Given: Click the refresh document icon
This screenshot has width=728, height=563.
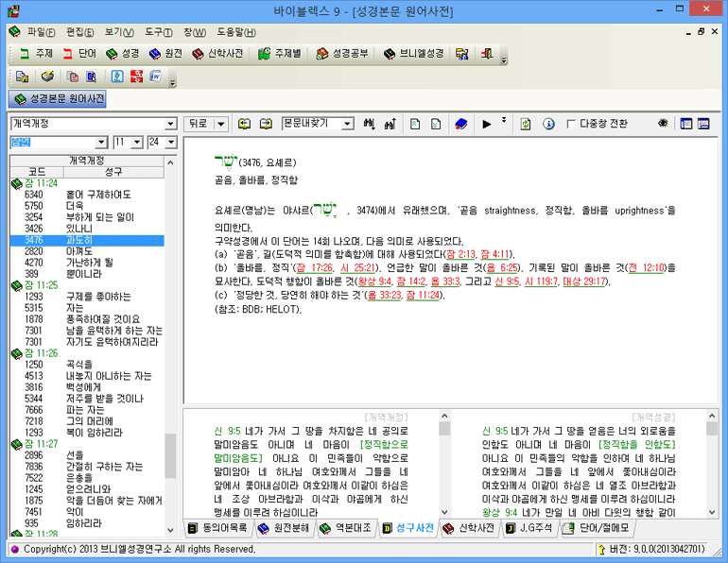Looking at the screenshot, I should 525,124.
